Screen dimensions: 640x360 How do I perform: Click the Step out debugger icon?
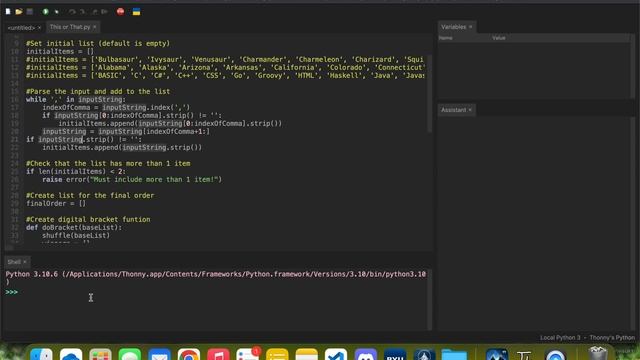pyautogui.click(x=94, y=11)
